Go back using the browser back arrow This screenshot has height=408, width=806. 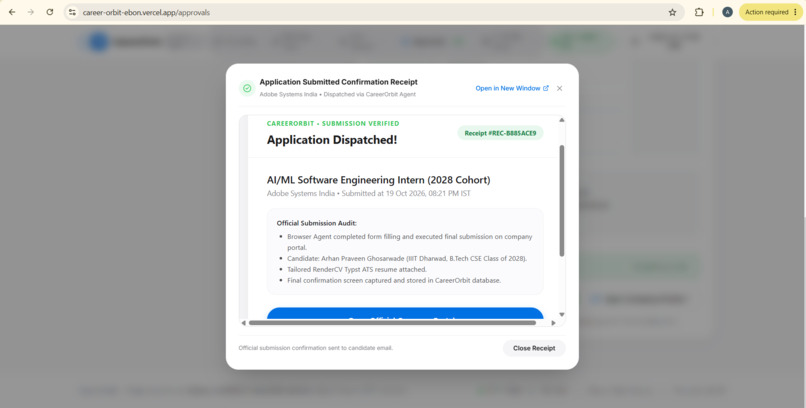12,12
